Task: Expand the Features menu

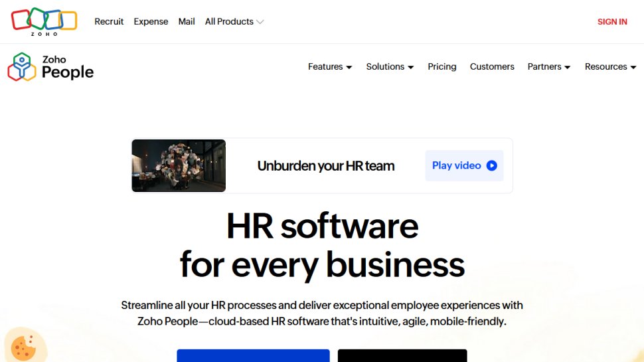Action: [x=330, y=66]
